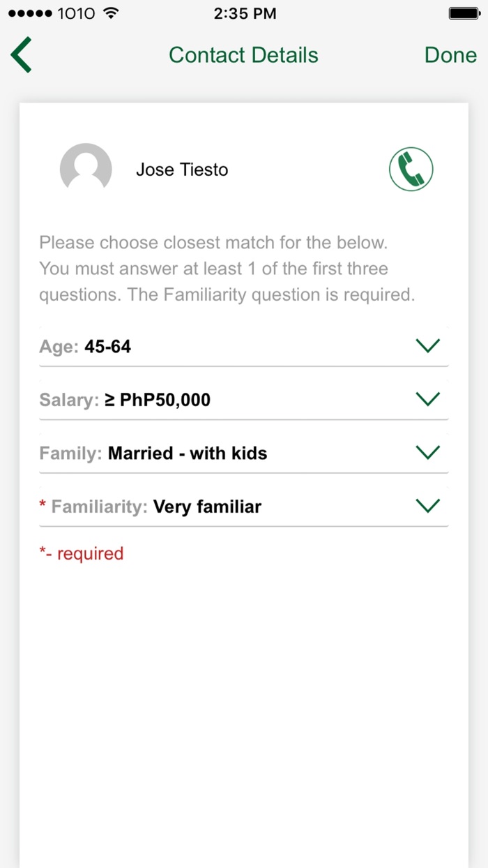Image resolution: width=488 pixels, height=868 pixels.
Task: Open the Salary dropdown chevron
Action: pos(427,399)
